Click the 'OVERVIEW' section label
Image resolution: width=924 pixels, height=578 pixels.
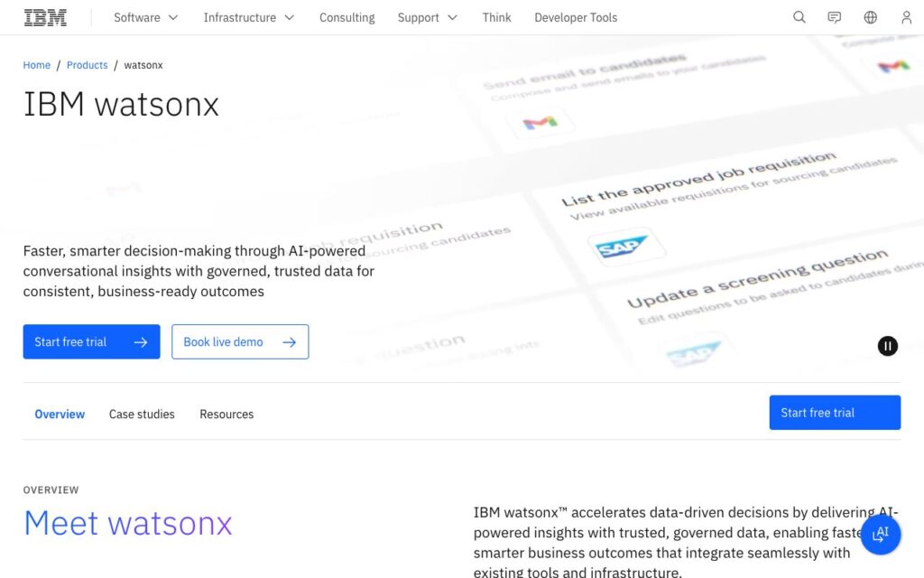pyautogui.click(x=51, y=489)
